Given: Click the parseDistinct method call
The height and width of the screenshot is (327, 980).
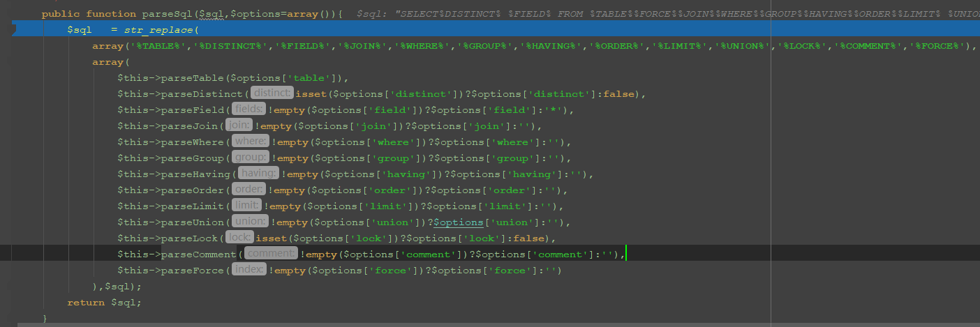Looking at the screenshot, I should [x=202, y=94].
